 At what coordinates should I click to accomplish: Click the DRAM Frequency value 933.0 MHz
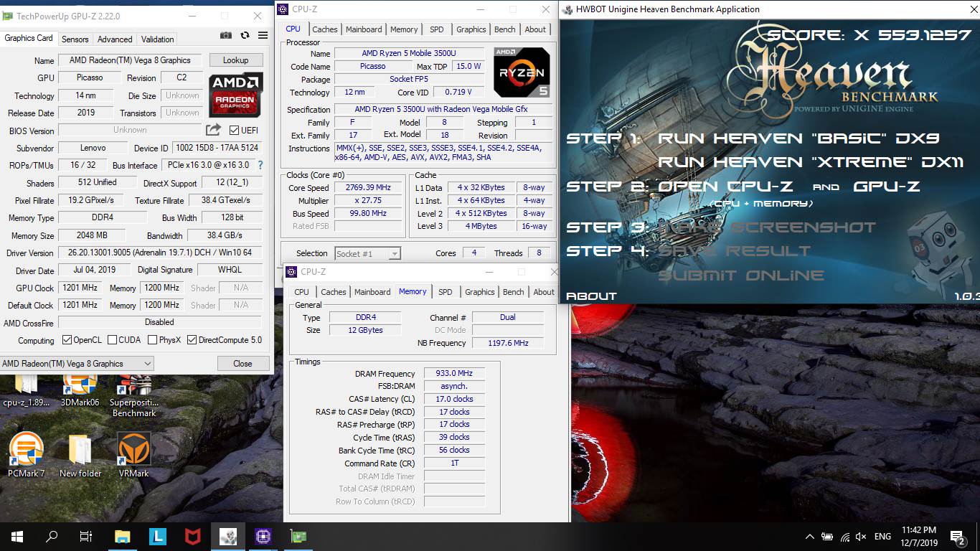[454, 373]
